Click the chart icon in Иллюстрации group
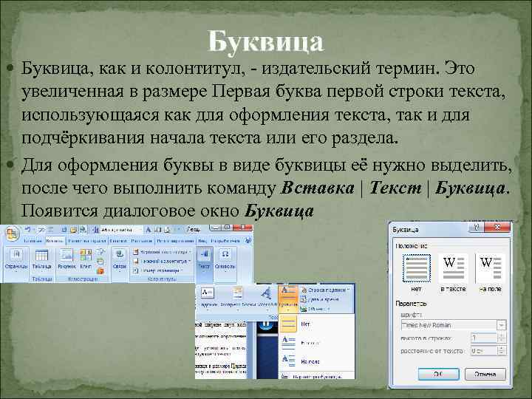The height and width of the screenshot is (399, 532). pyautogui.click(x=100, y=270)
